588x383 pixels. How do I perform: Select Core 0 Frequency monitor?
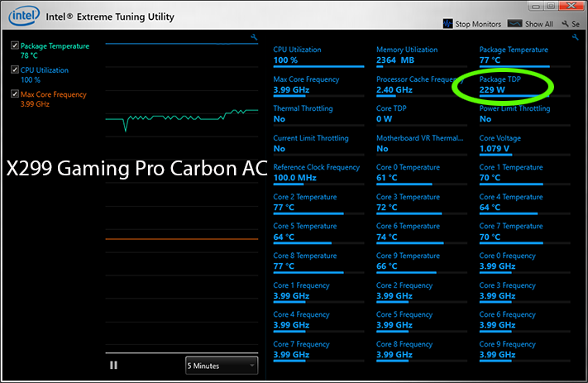(x=524, y=261)
